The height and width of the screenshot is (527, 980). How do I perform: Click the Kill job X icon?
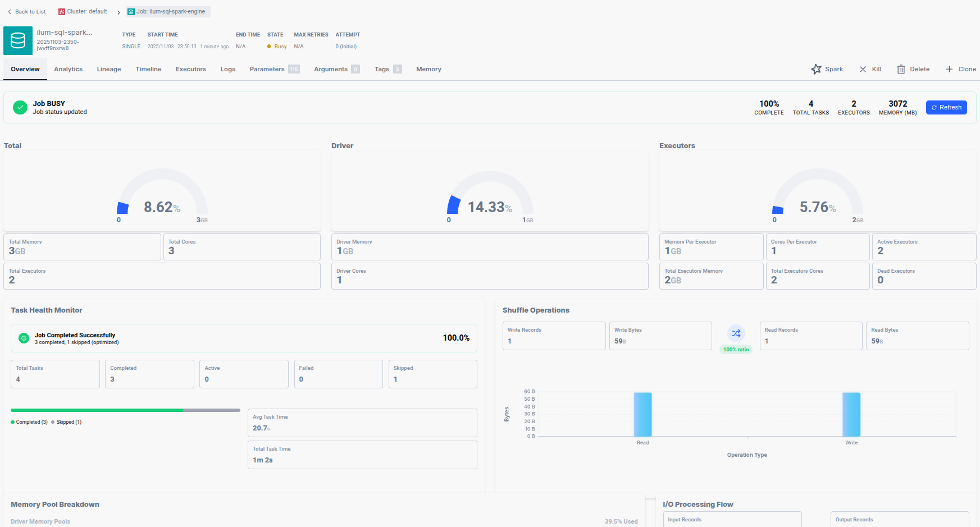point(863,69)
